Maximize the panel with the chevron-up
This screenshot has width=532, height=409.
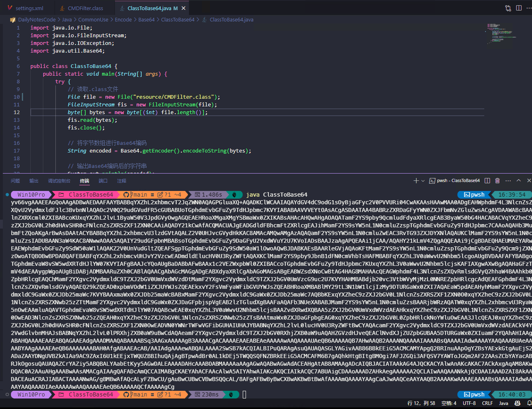(x=519, y=180)
